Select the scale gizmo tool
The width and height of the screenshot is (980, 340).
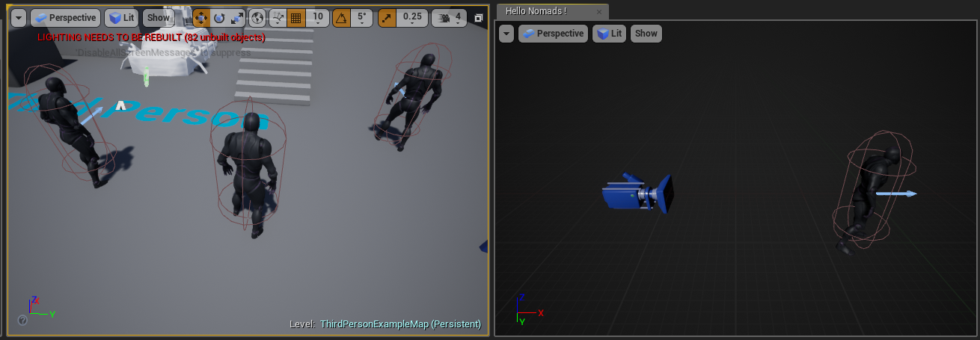[236, 17]
